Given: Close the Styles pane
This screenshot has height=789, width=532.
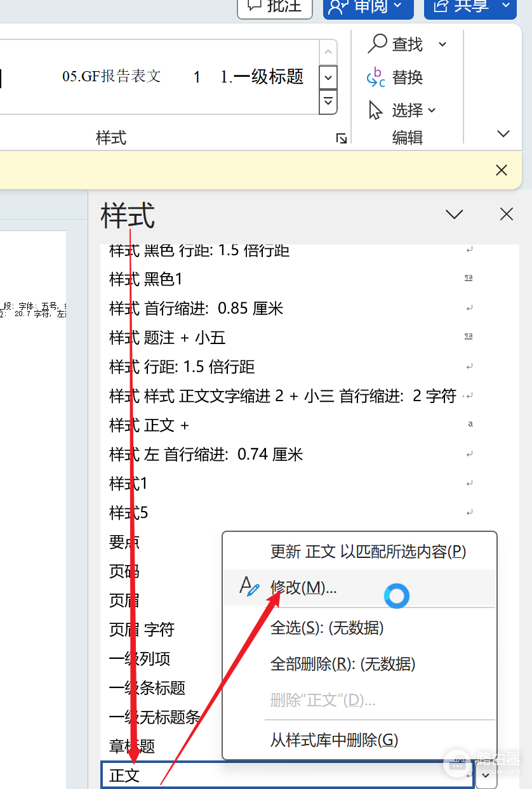Looking at the screenshot, I should (x=507, y=215).
